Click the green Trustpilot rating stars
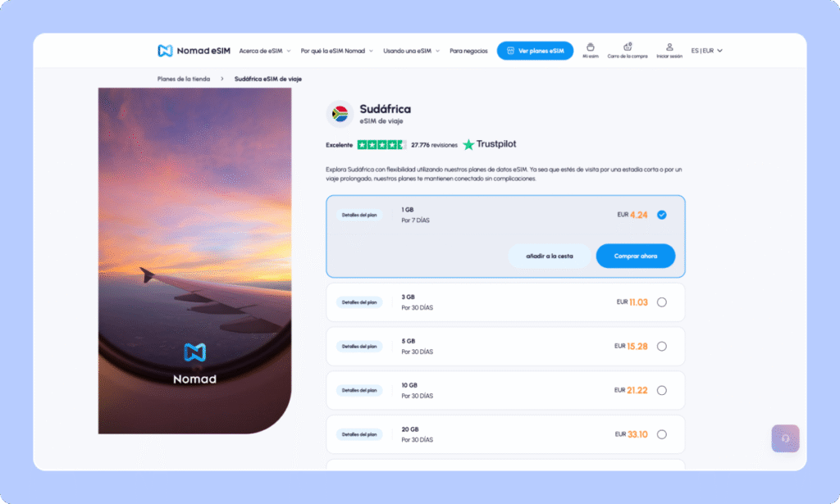Viewport: 840px width, 504px height. tap(381, 144)
